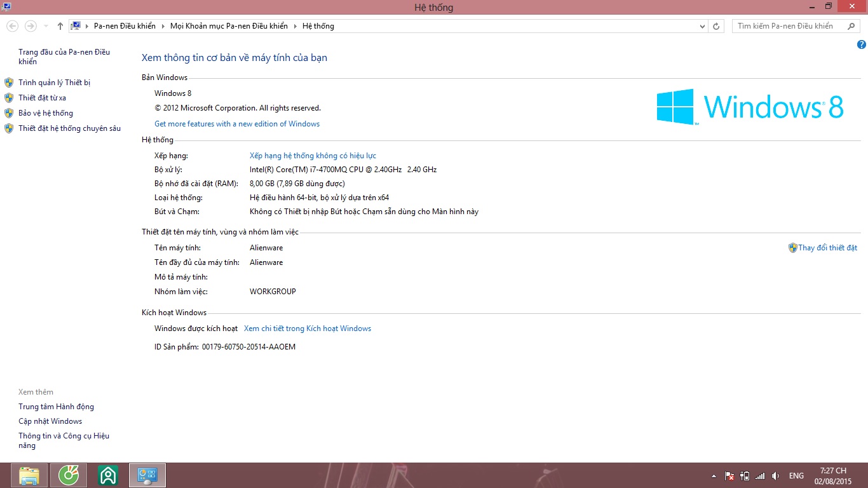Show hidden tray icons arrow
This screenshot has height=488, width=868.
714,475
